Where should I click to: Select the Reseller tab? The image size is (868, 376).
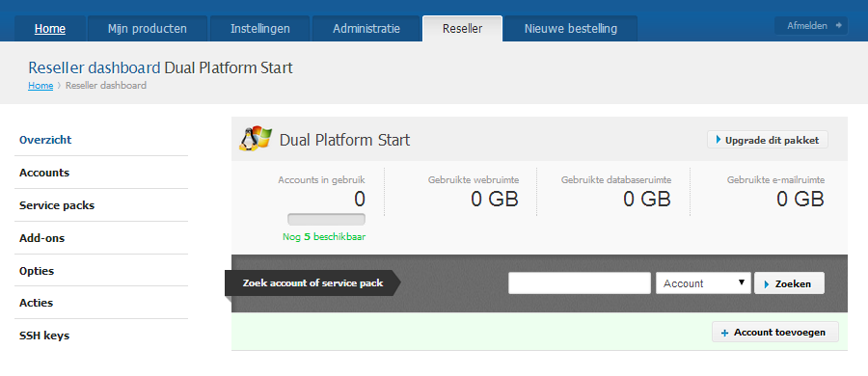point(462,28)
